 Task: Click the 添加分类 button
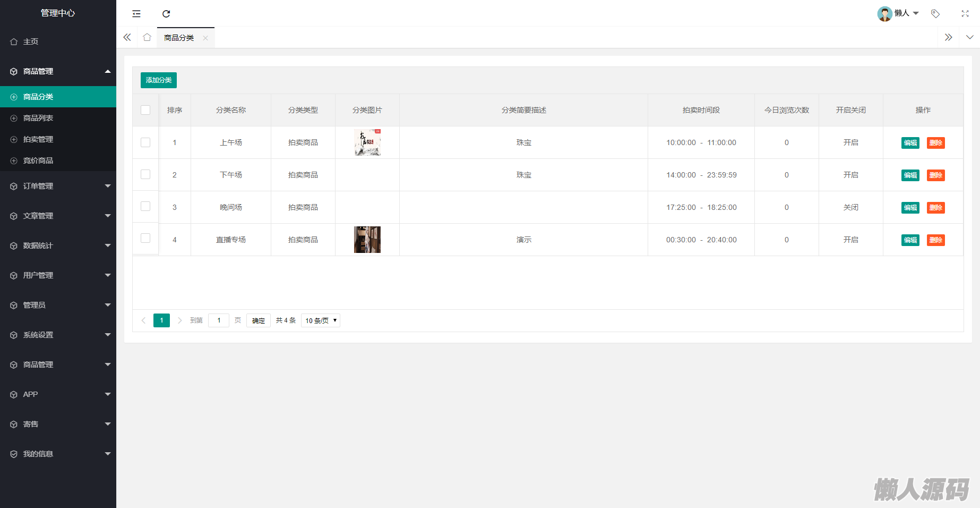click(159, 80)
